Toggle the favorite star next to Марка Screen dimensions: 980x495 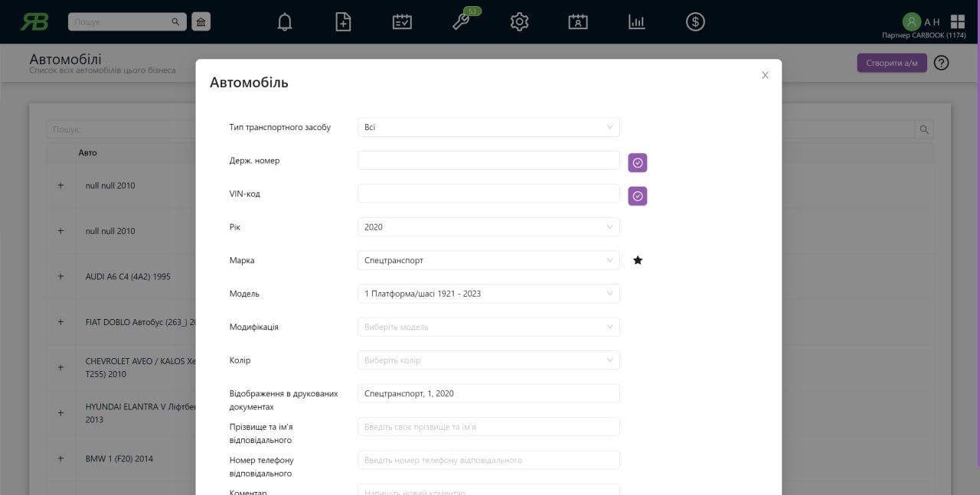tap(638, 260)
